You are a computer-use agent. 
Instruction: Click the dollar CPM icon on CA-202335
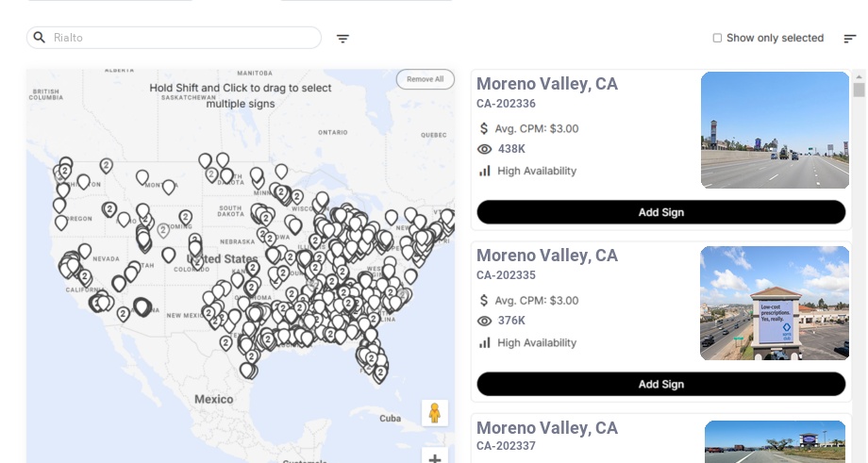484,300
